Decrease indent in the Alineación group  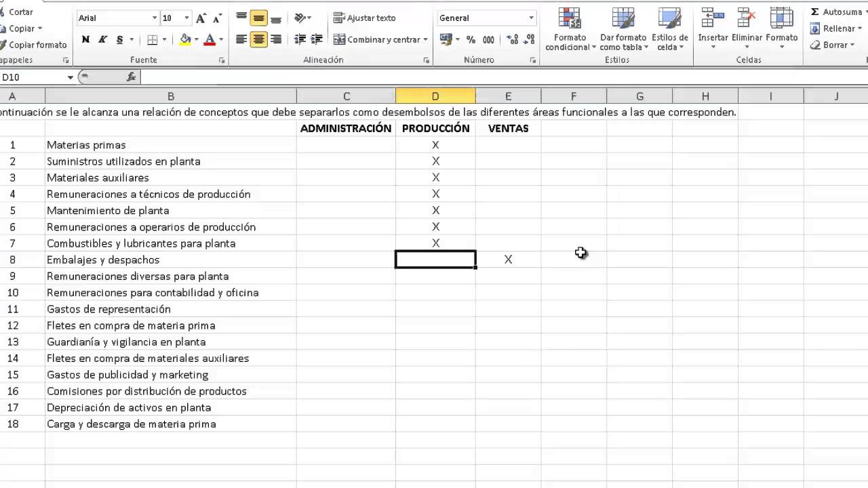coord(300,40)
